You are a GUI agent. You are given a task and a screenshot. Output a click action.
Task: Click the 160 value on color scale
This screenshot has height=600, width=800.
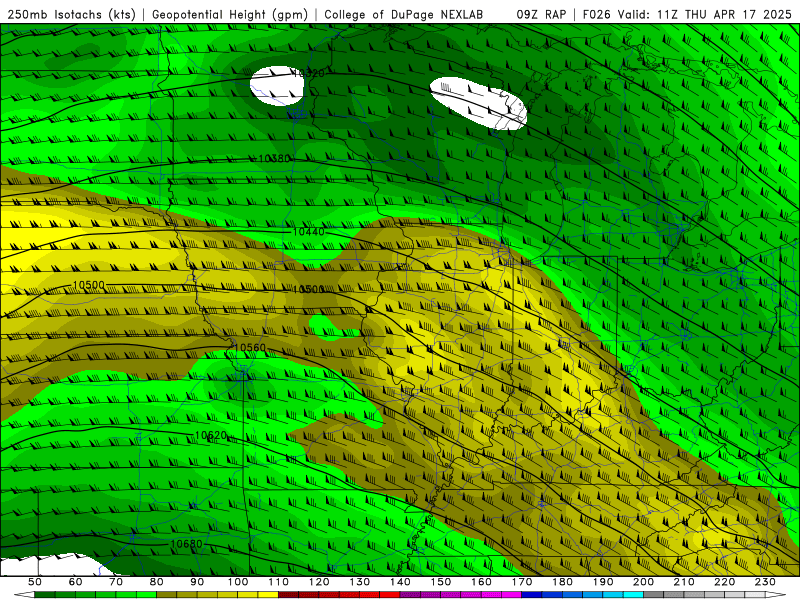click(x=481, y=582)
